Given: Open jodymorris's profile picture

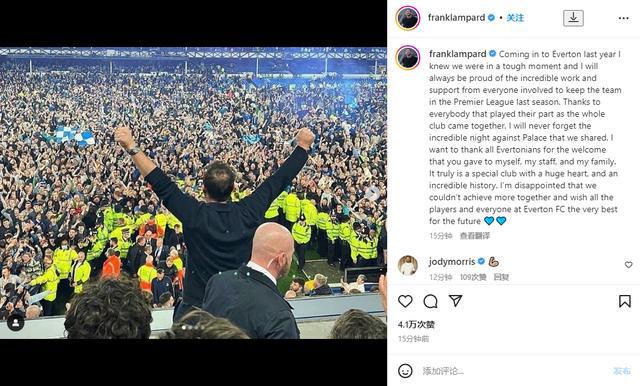Looking at the screenshot, I should [408, 265].
